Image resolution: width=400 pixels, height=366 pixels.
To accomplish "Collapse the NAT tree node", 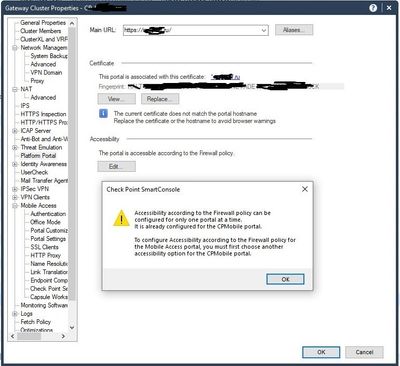I will click(x=15, y=89).
